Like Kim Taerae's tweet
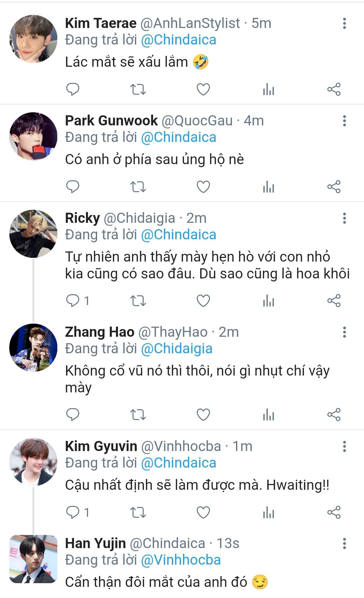Image resolution: width=364 pixels, height=598 pixels. 203,89
